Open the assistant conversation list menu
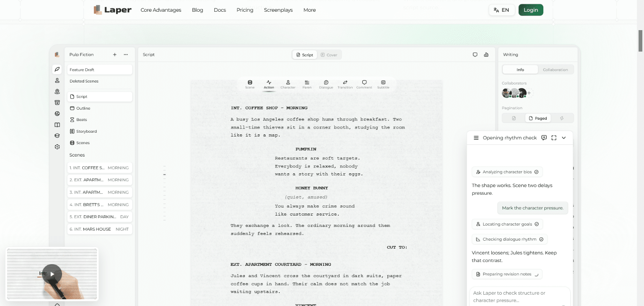644x306 pixels. click(476, 138)
